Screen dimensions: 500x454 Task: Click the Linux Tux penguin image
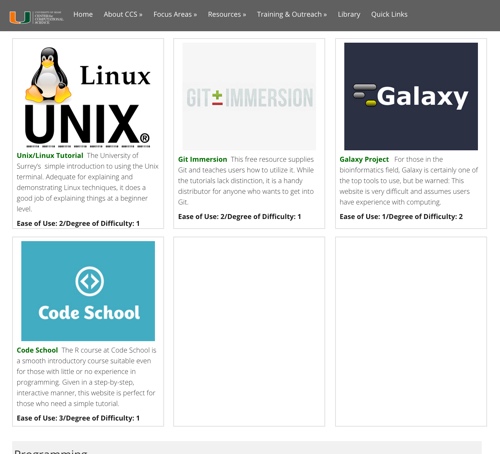click(x=48, y=75)
